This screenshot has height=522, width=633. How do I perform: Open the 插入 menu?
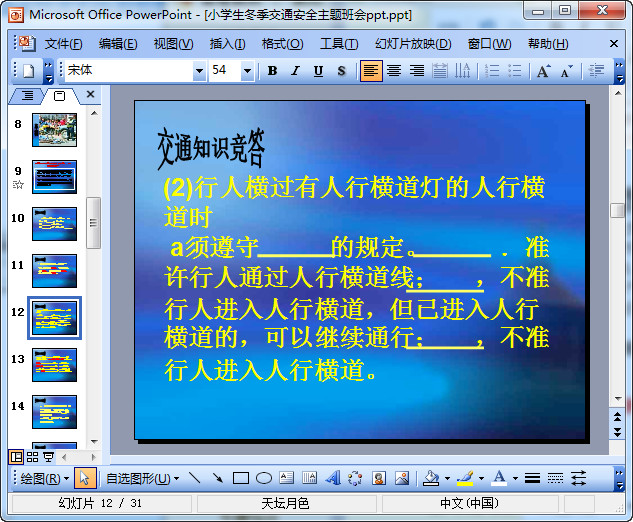[x=227, y=44]
